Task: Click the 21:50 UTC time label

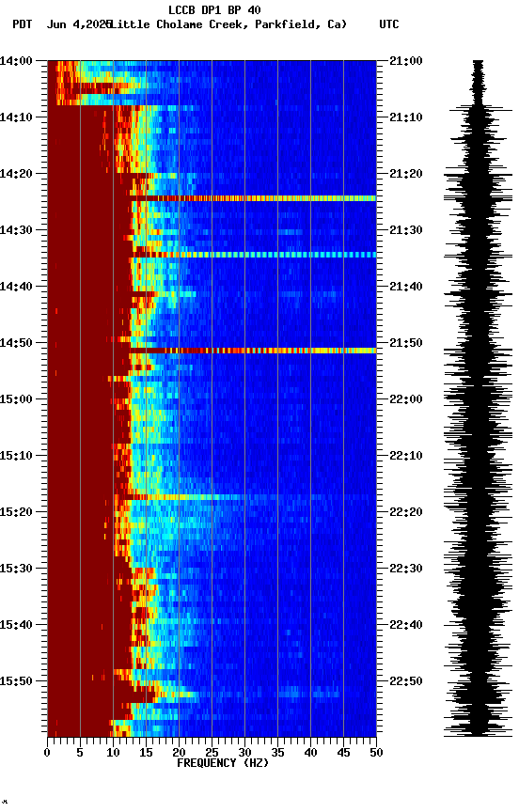Action: (406, 343)
